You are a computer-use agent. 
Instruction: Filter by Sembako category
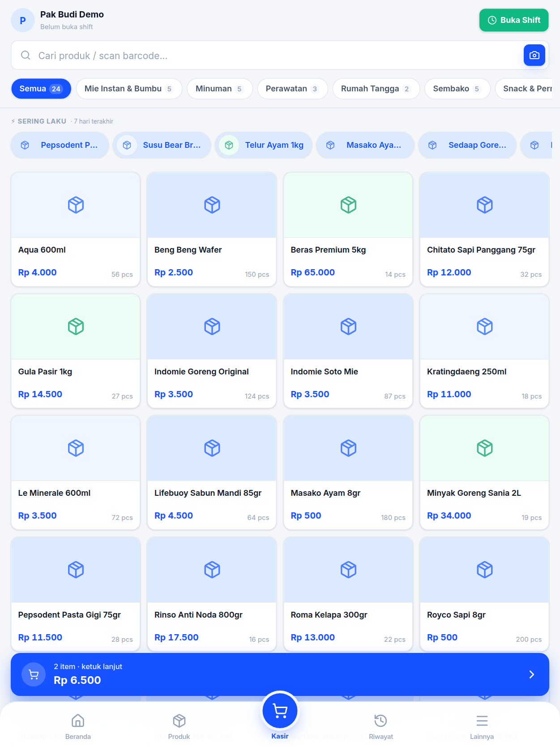point(457,89)
